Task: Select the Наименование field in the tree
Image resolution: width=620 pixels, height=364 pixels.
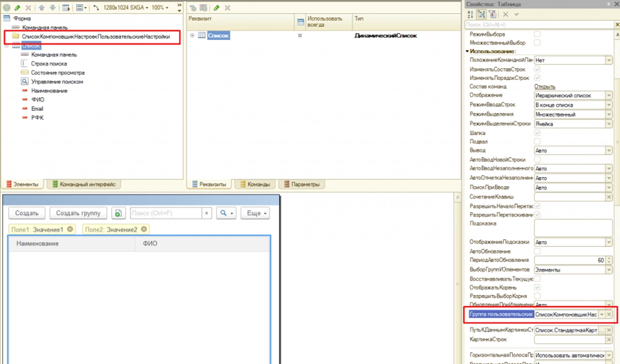Action: point(49,91)
